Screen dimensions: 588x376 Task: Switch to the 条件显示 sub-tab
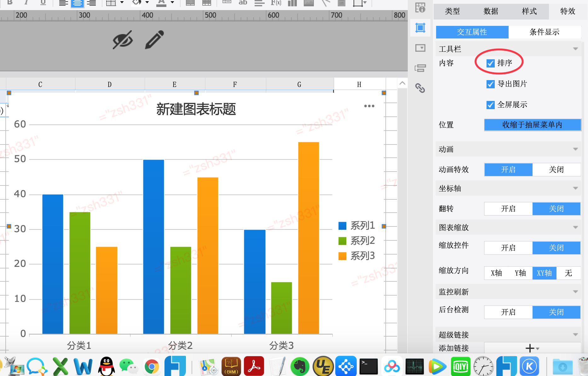coord(545,32)
